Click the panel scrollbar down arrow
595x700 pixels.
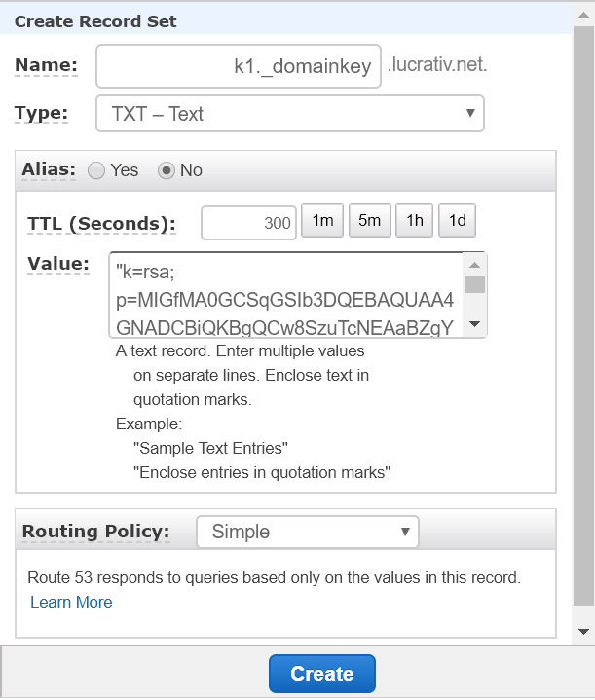point(583,631)
